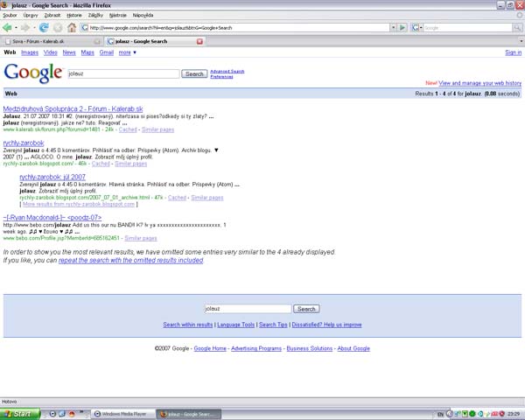Click the Stop loading icon

pos(58,28)
